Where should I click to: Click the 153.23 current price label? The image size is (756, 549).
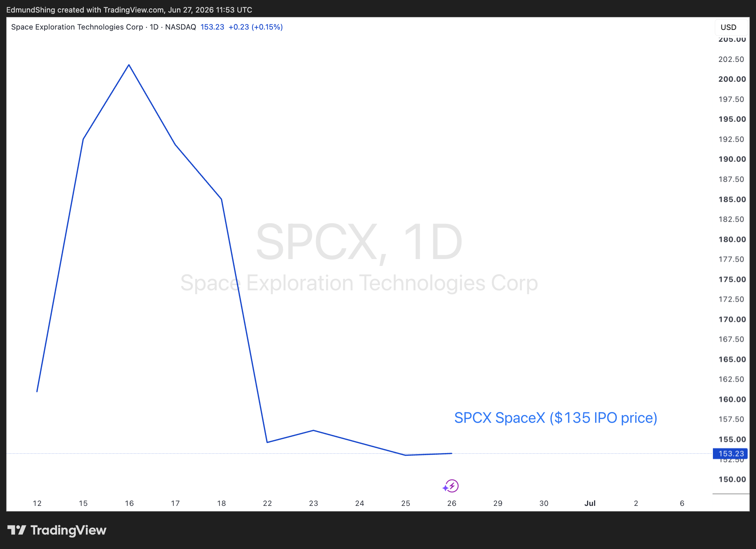click(x=730, y=453)
